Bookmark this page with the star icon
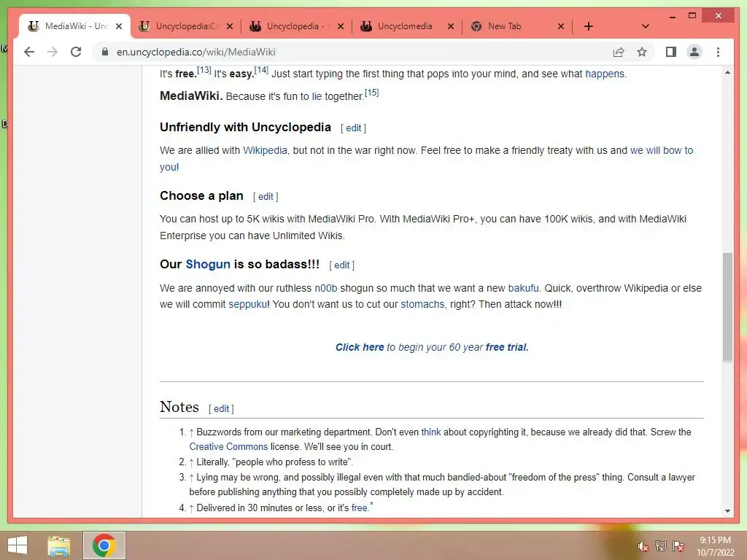 [x=642, y=52]
